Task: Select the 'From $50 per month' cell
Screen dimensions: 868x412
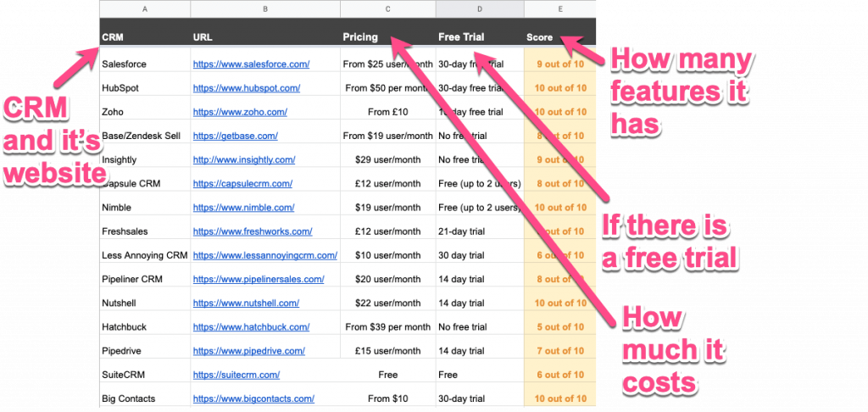Action: pos(388,84)
